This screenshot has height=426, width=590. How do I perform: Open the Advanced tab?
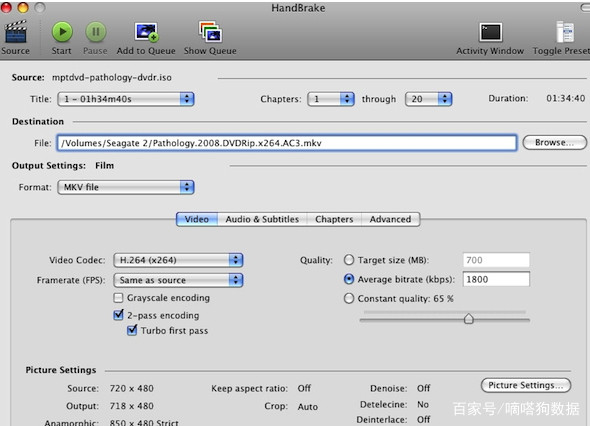(390, 219)
